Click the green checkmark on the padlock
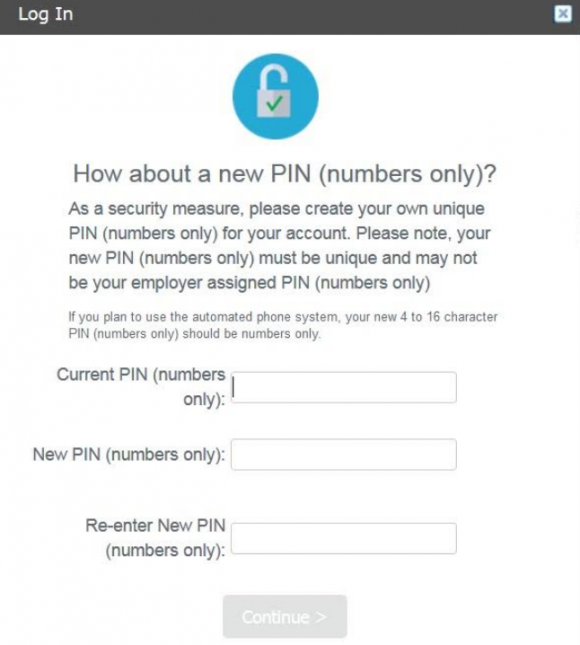The image size is (580, 645). pyautogui.click(x=274, y=103)
